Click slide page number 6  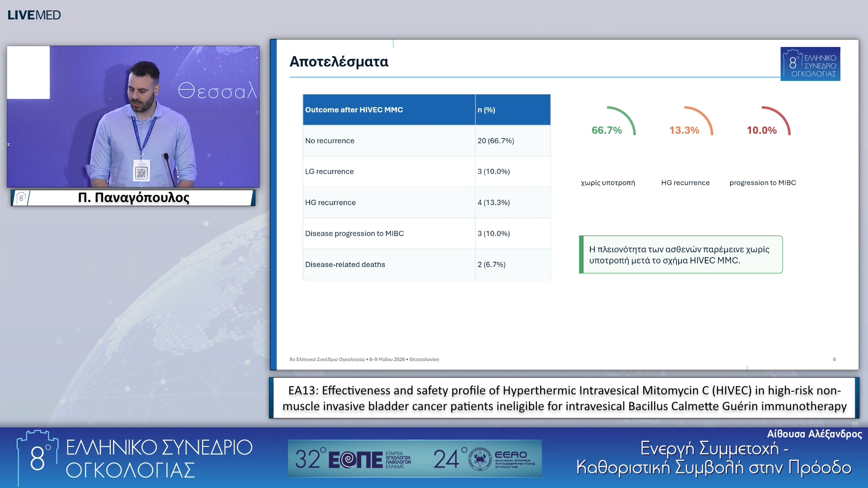coord(834,359)
